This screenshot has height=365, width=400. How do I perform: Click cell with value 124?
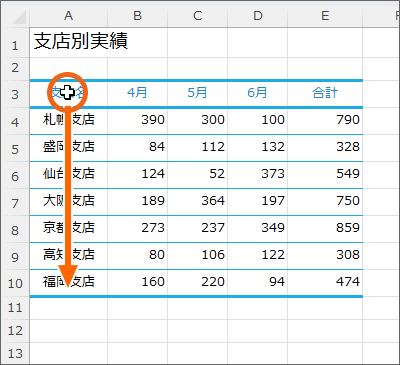pyautogui.click(x=137, y=175)
